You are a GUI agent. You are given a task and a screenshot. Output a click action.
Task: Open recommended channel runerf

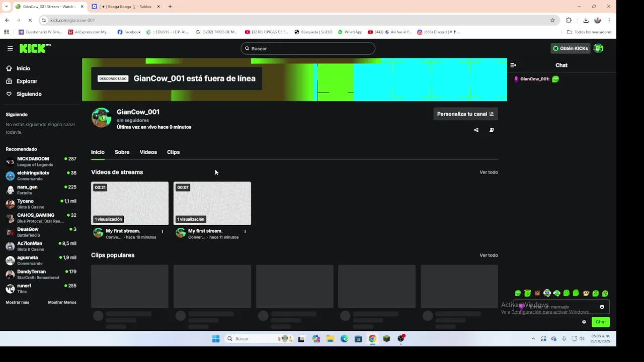(41, 289)
